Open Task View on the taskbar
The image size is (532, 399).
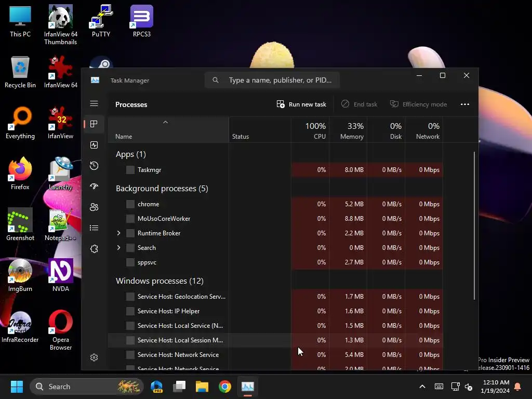(x=179, y=387)
